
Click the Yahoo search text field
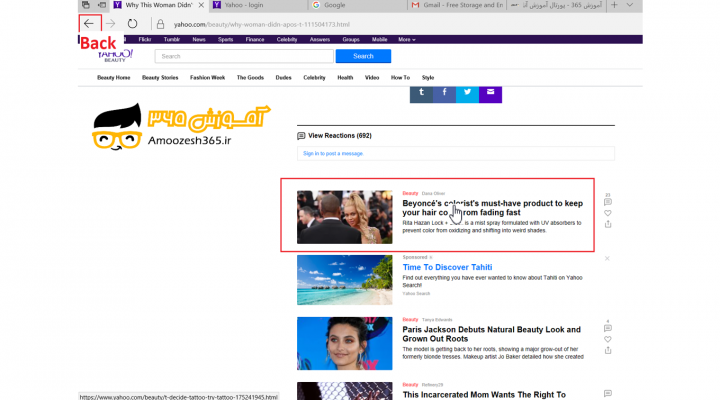244,56
